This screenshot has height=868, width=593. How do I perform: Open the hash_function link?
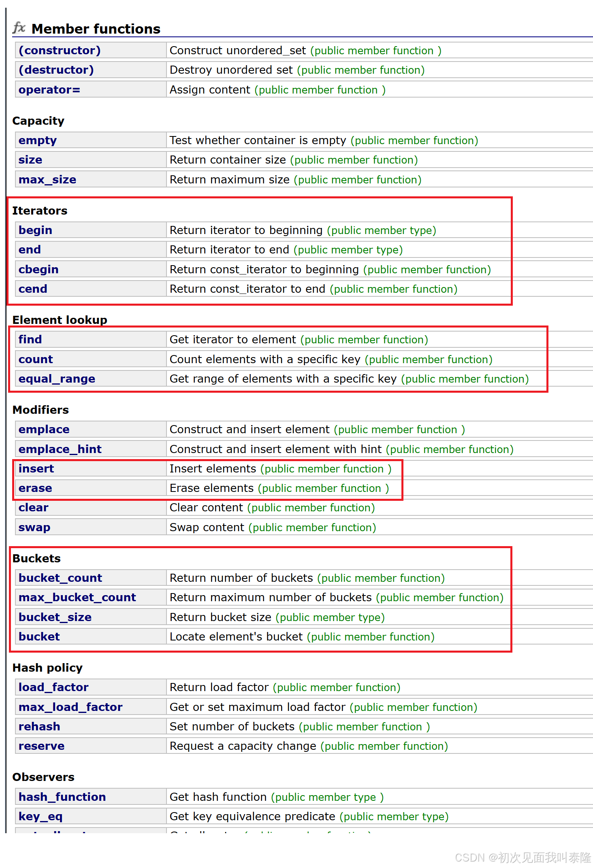(62, 797)
